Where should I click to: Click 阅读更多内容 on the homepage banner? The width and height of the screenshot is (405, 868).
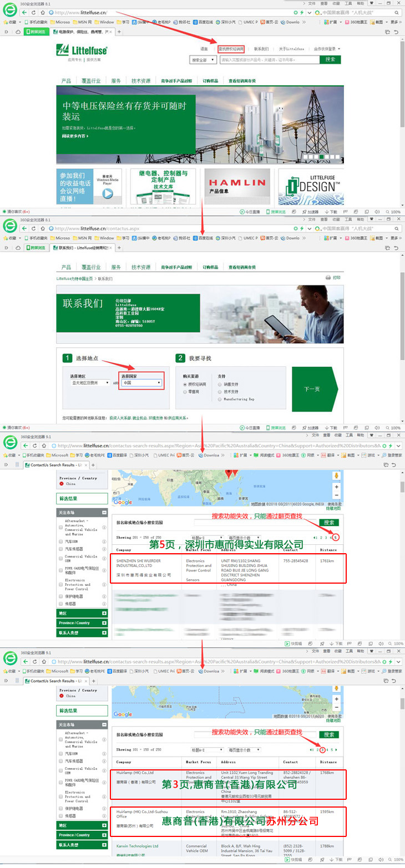pyautogui.click(x=75, y=136)
